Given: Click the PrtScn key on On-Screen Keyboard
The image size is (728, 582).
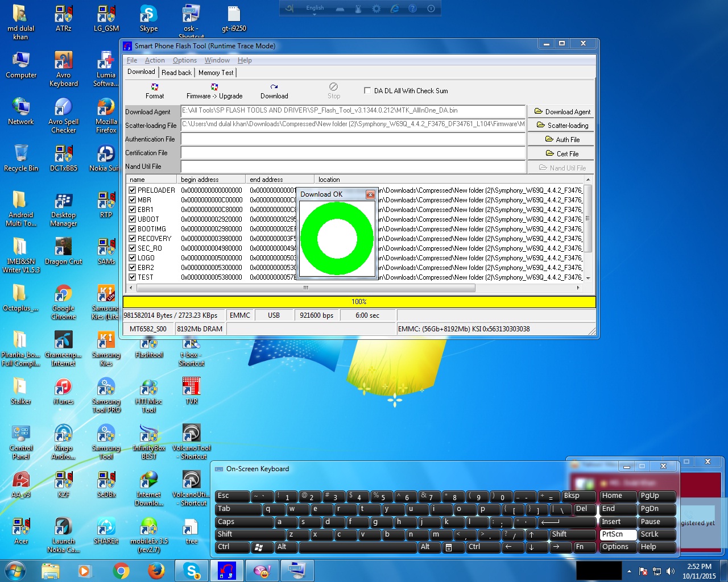Looking at the screenshot, I should point(618,534).
